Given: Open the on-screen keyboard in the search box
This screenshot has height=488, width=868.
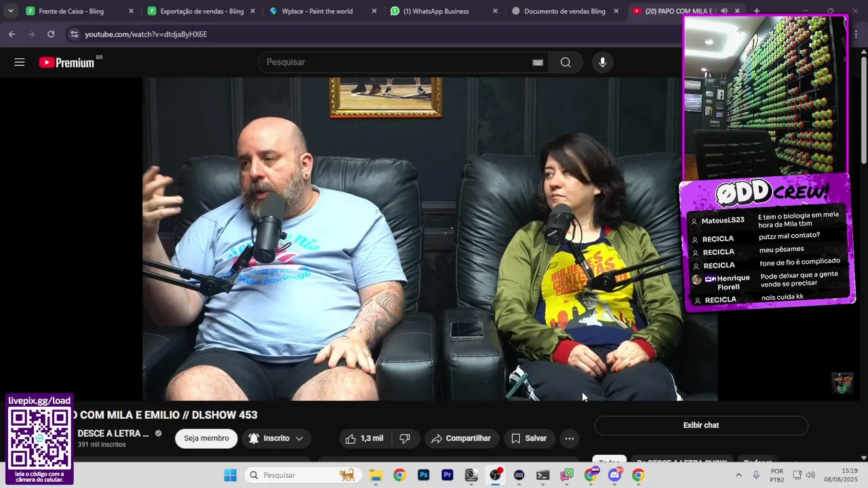Looking at the screenshot, I should [x=538, y=62].
